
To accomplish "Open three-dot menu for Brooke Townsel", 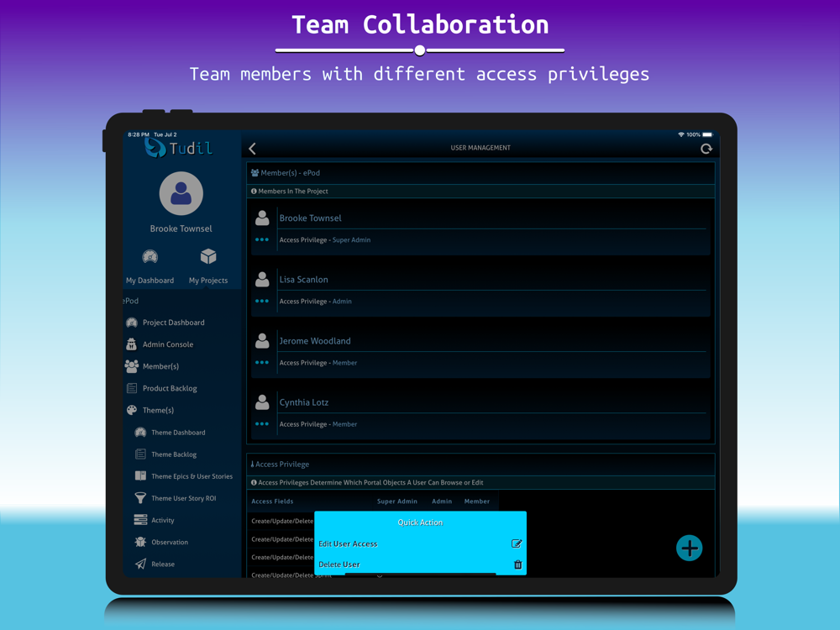I will coord(262,239).
